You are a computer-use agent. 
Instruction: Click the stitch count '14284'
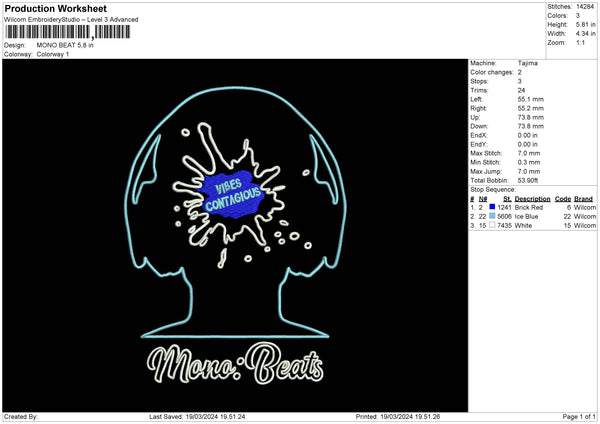click(585, 7)
